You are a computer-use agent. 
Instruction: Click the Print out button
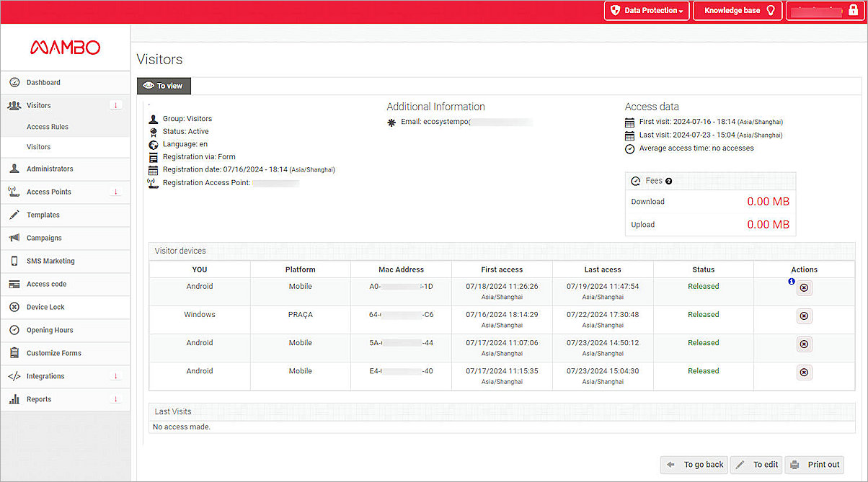[x=814, y=465]
